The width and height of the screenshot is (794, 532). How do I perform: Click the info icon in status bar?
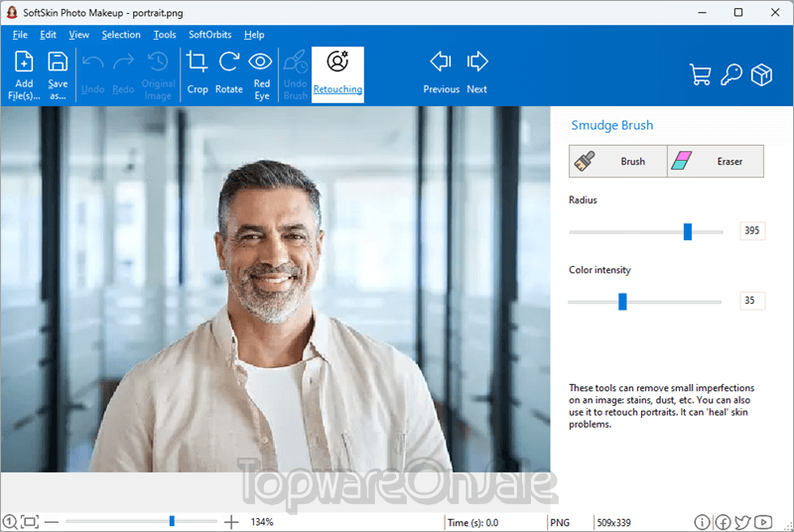click(702, 522)
